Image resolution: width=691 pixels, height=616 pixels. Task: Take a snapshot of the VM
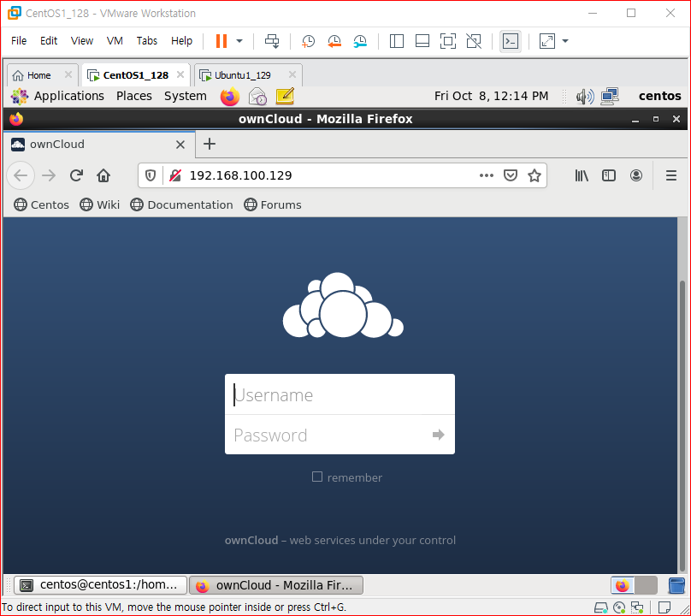click(308, 41)
